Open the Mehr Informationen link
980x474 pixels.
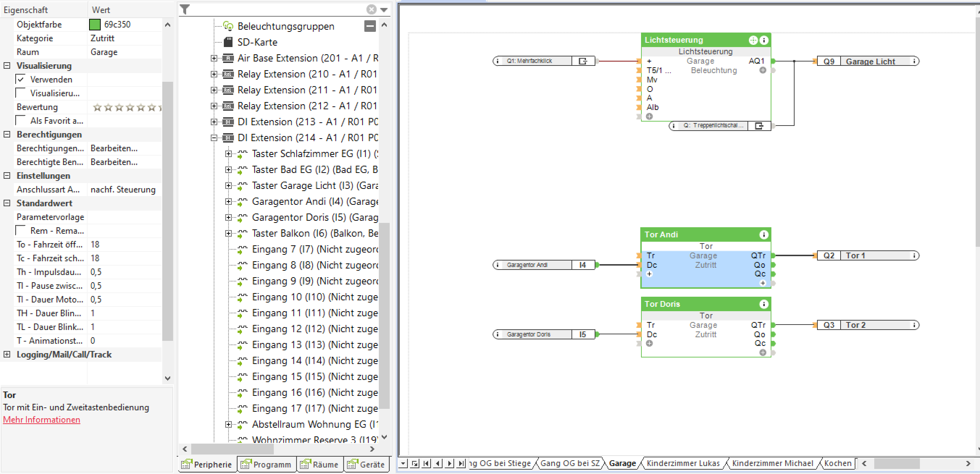click(42, 420)
